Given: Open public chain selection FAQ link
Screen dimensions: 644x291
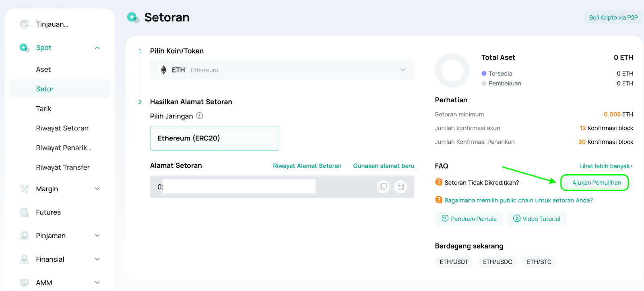Looking at the screenshot, I should (518, 200).
